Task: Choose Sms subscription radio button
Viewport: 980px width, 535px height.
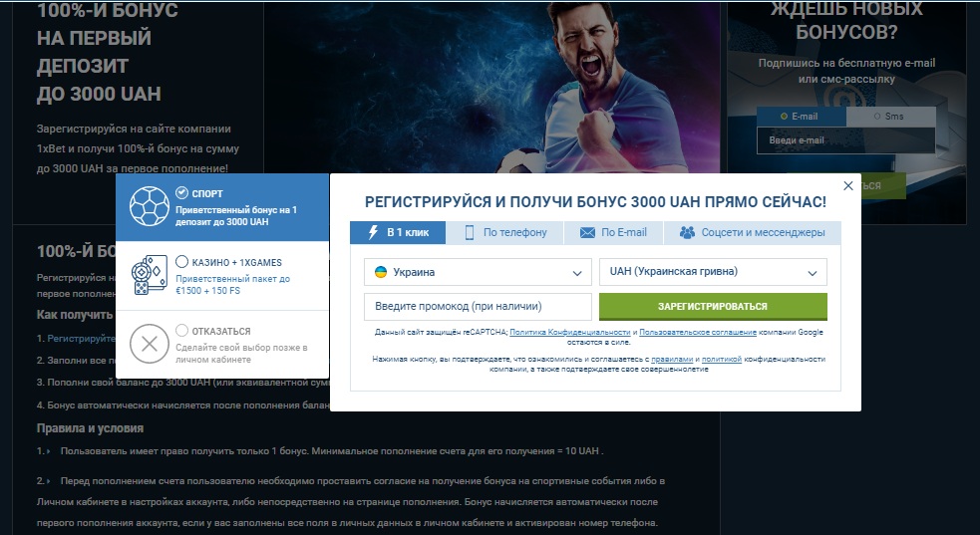Action: click(x=877, y=117)
